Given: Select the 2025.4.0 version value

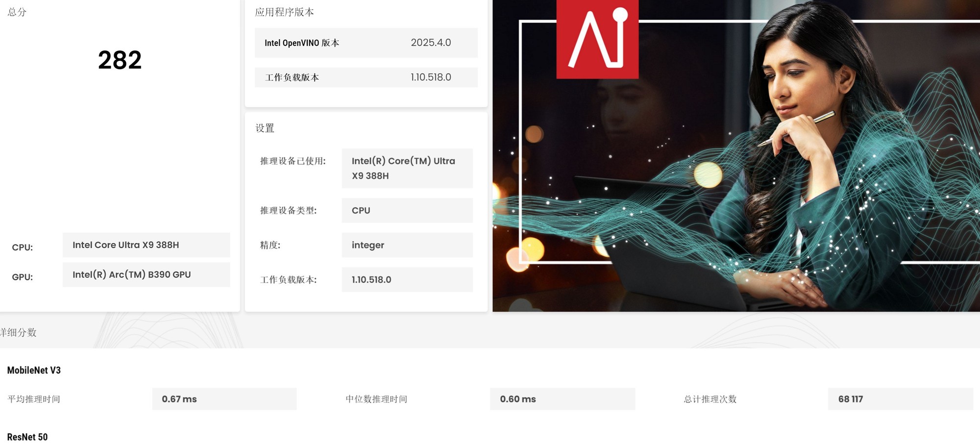Looking at the screenshot, I should (431, 43).
